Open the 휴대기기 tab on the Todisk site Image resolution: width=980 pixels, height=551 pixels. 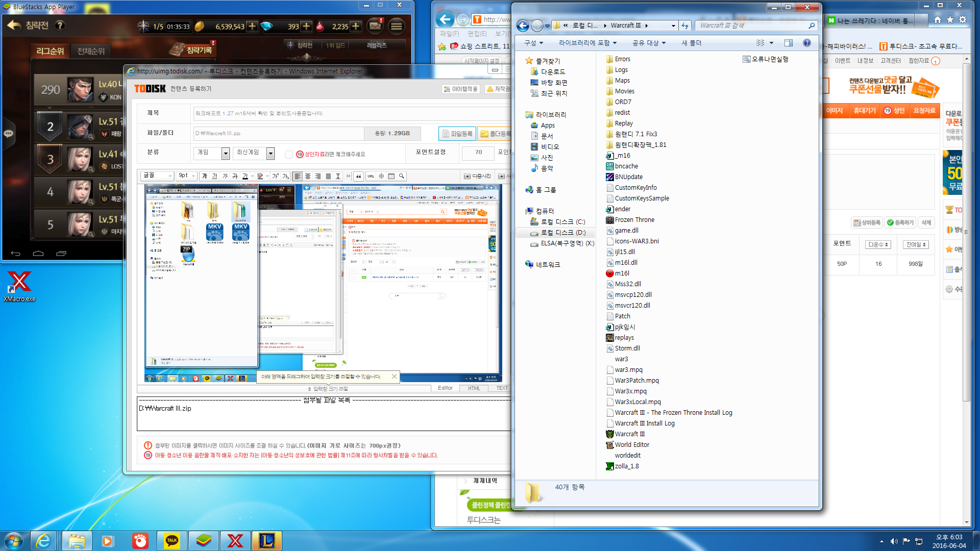tap(864, 111)
